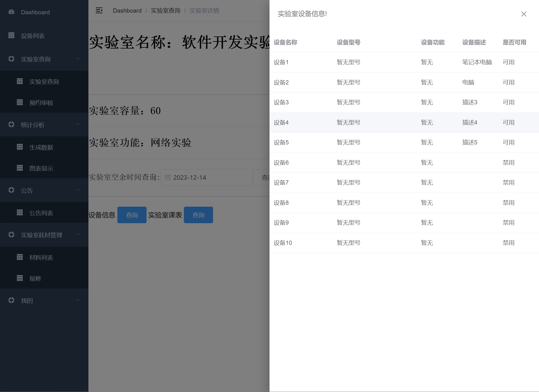
Task: Expand the 我的 menu chevron
Action: [78, 300]
